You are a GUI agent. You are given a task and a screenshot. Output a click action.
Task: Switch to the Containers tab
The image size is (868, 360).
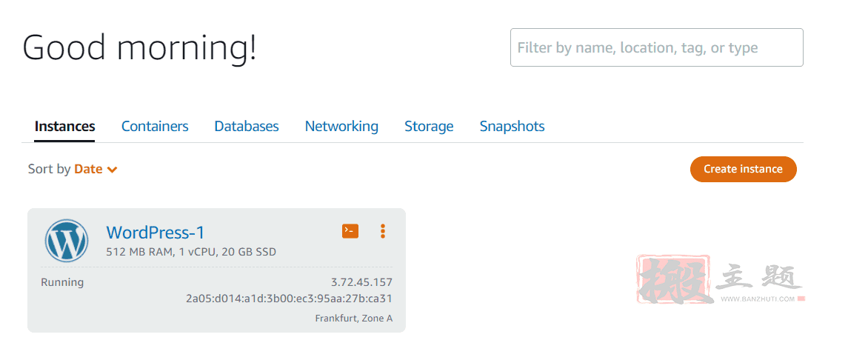coord(155,126)
